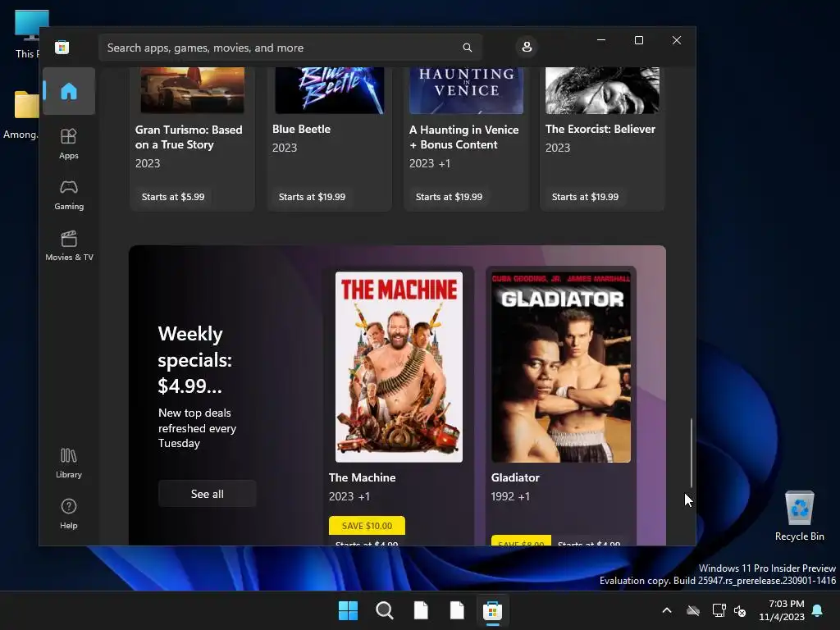
Task: Open The Exorcist: Believer poster
Action: 602,90
